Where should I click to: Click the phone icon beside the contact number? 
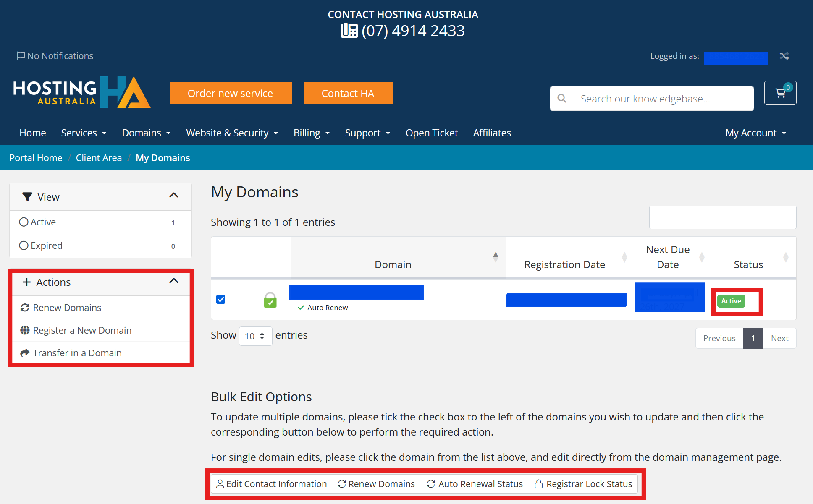(x=349, y=31)
